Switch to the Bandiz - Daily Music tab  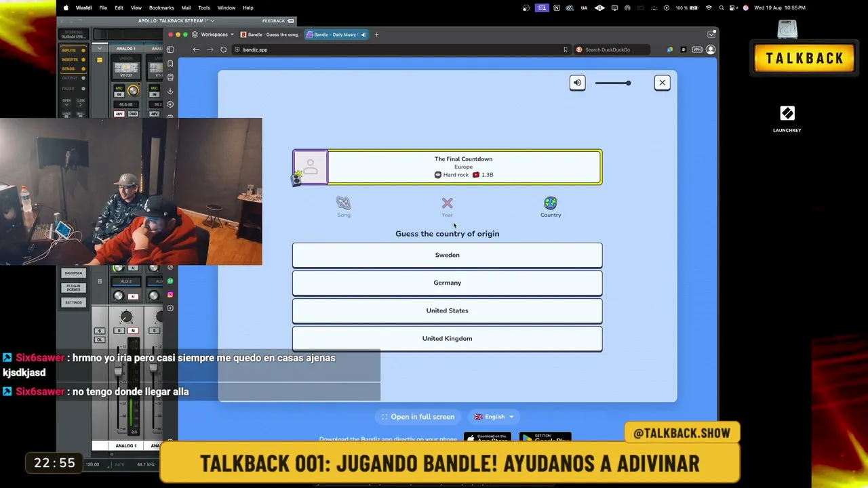[x=336, y=35]
